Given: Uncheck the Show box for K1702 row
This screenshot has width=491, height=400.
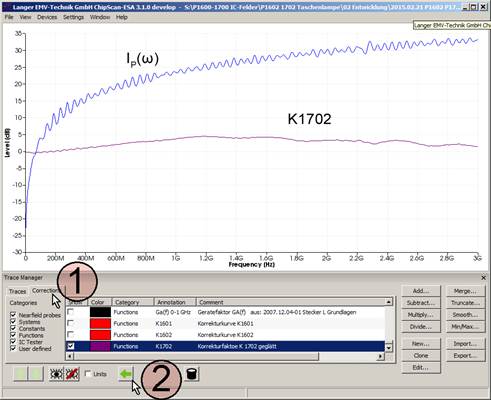Looking at the screenshot, I should [x=71, y=346].
